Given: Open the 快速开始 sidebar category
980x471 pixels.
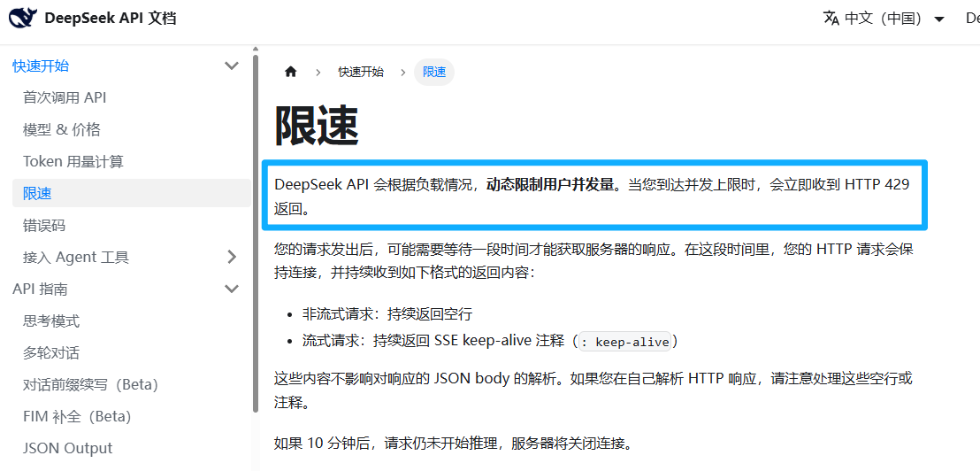Looking at the screenshot, I should tap(41, 66).
